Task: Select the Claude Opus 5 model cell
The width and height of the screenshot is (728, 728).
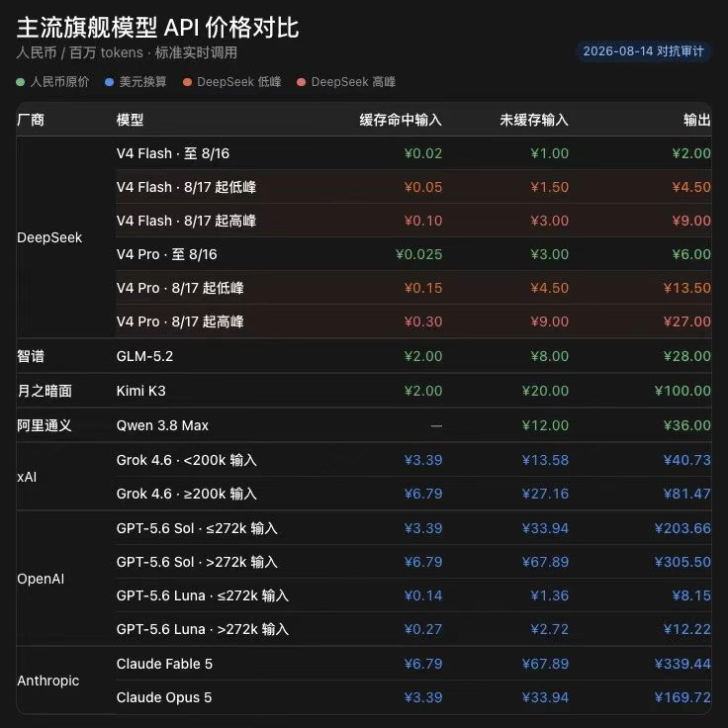Action: (164, 697)
